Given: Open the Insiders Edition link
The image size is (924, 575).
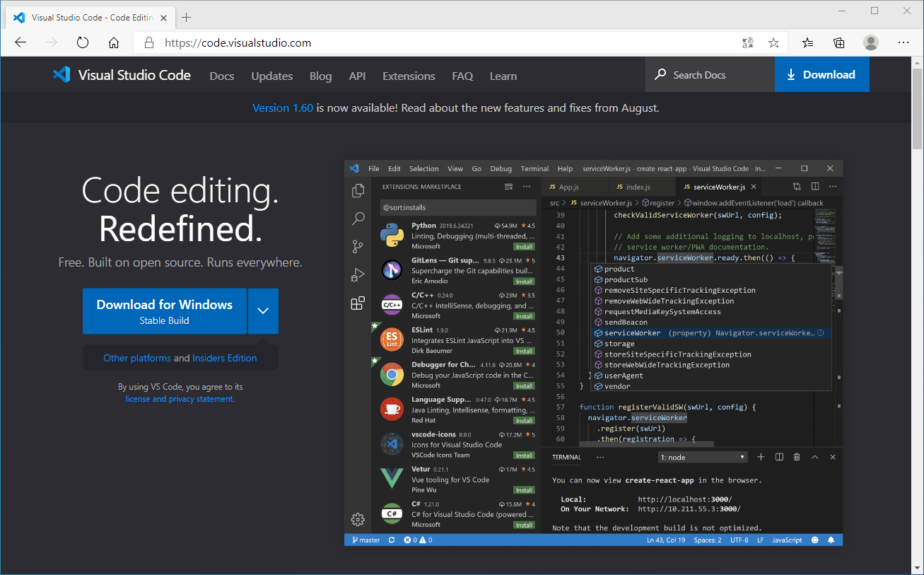Looking at the screenshot, I should tap(225, 358).
